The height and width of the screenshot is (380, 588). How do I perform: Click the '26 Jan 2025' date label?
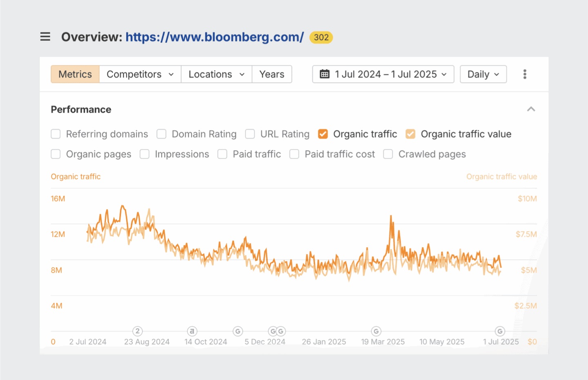click(324, 342)
